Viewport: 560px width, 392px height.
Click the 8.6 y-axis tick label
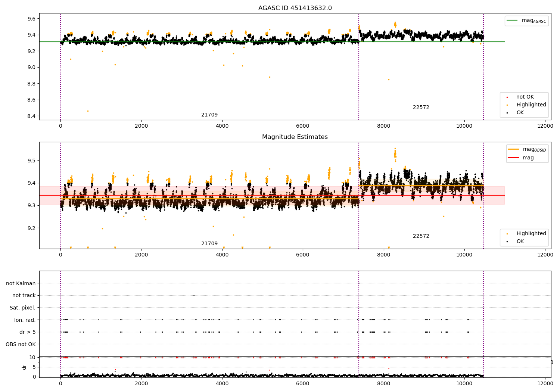click(x=32, y=100)
